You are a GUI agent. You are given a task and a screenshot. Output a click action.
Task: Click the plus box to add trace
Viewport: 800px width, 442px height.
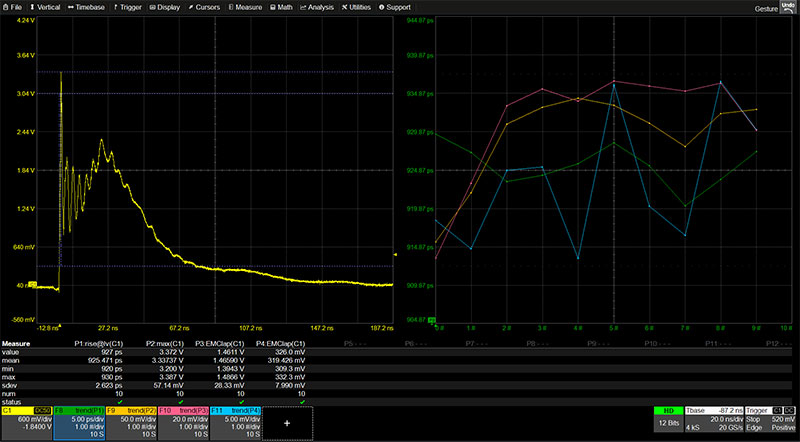tap(287, 423)
